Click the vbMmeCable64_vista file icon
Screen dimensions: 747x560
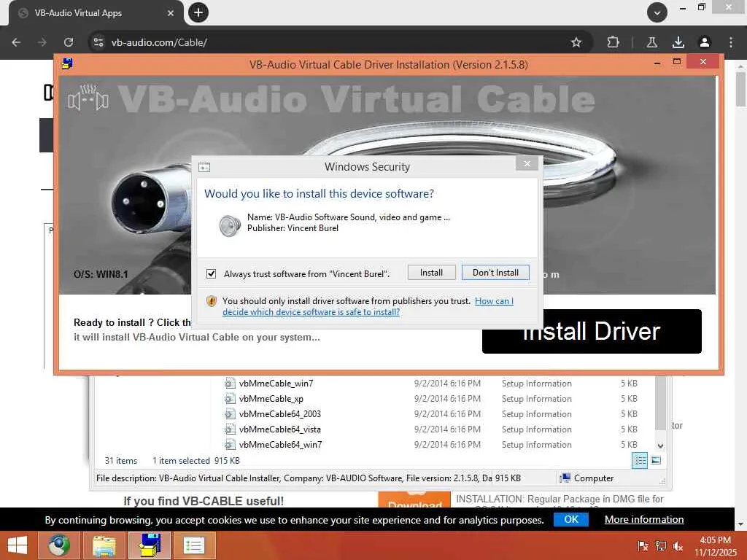click(230, 429)
